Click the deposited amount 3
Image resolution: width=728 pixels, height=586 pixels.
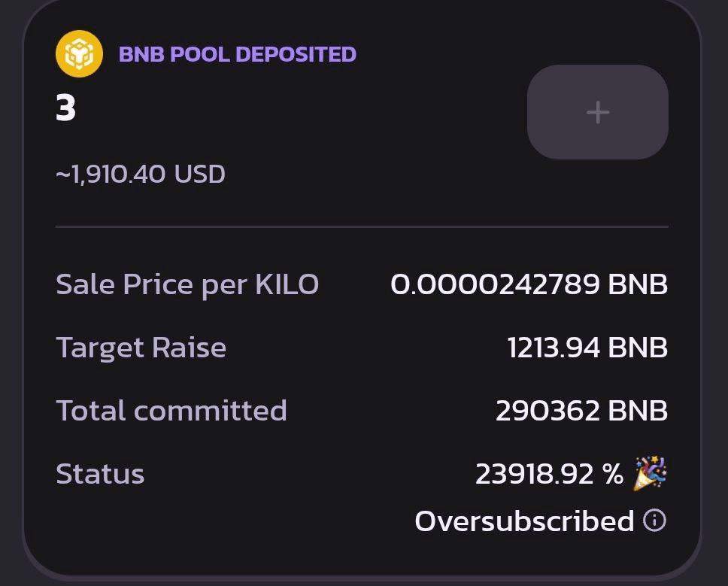coord(66,110)
